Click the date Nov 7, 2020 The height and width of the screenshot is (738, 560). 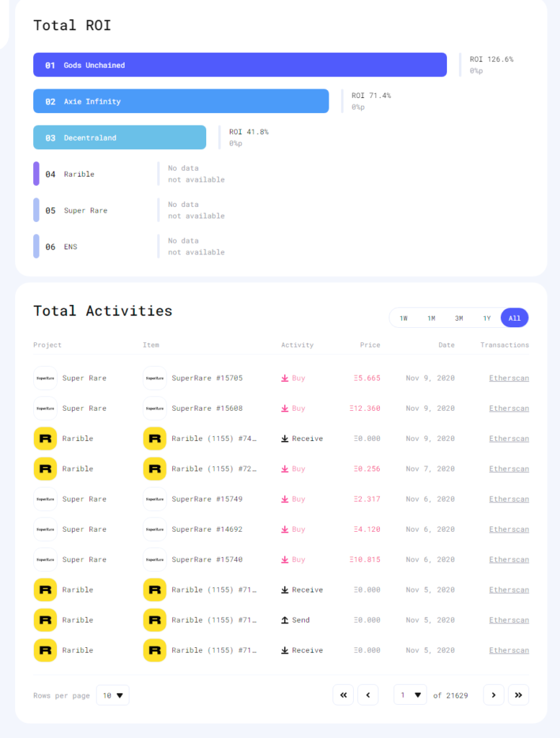point(430,468)
